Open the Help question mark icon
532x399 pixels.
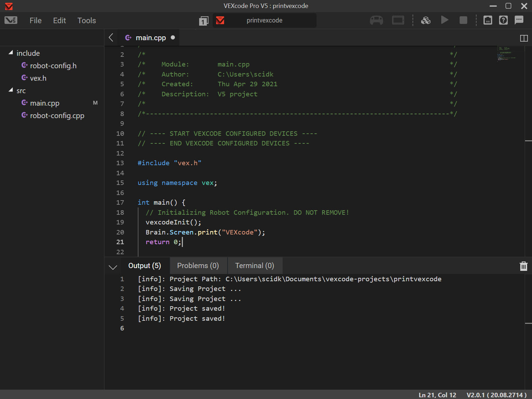coord(503,20)
